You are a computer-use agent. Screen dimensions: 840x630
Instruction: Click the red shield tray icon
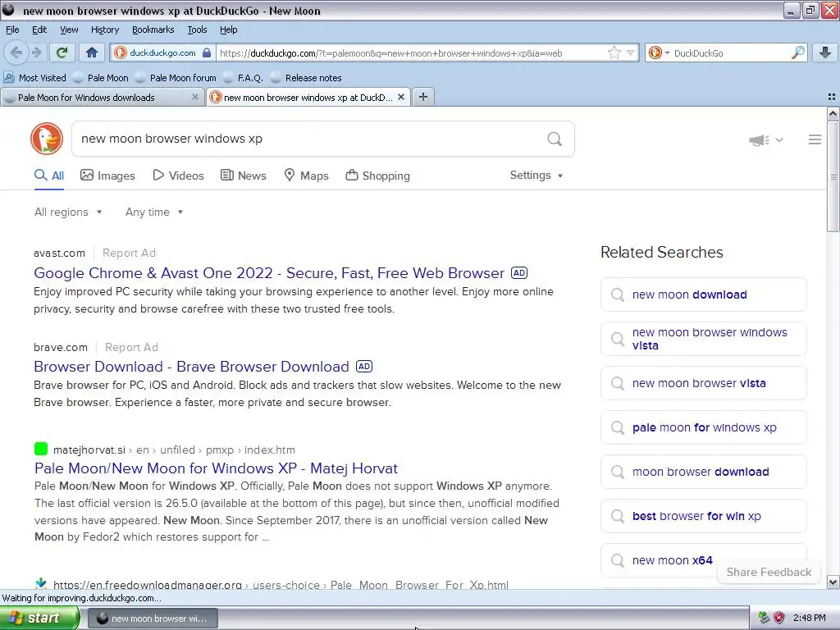click(x=779, y=619)
